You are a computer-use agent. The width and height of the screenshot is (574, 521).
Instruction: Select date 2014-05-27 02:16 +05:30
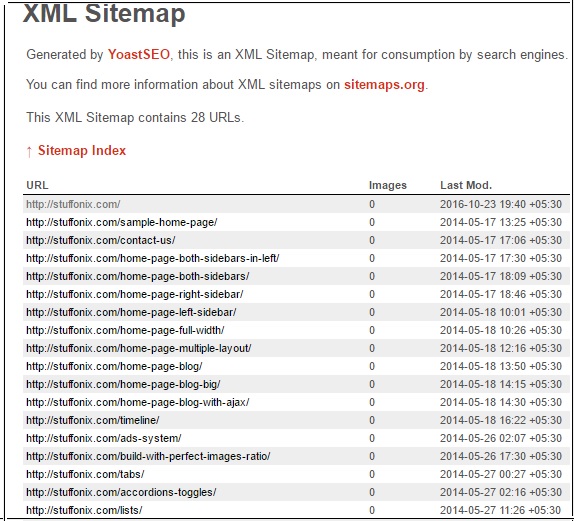[x=501, y=492]
